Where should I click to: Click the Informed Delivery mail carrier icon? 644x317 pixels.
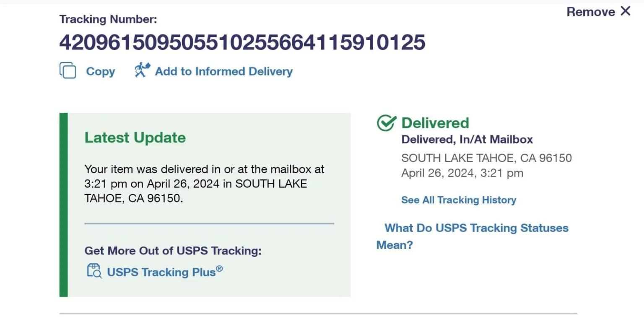(142, 70)
